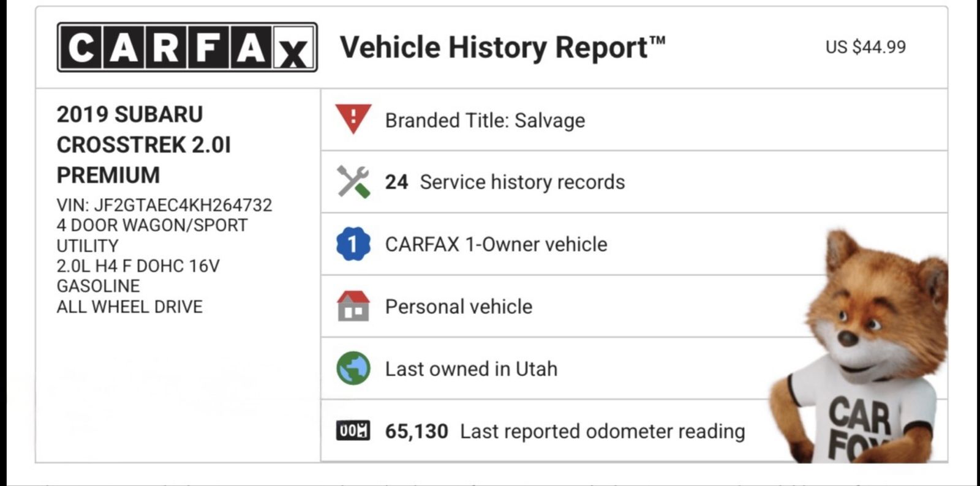The image size is (980, 486).
Task: Click the wrench and screwdriver service icon
Action: [x=353, y=182]
